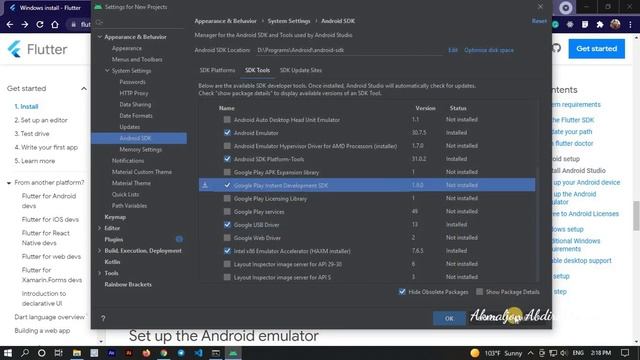Switch to Android Studio on the taskbar
640x360 pixels.
click(233, 353)
